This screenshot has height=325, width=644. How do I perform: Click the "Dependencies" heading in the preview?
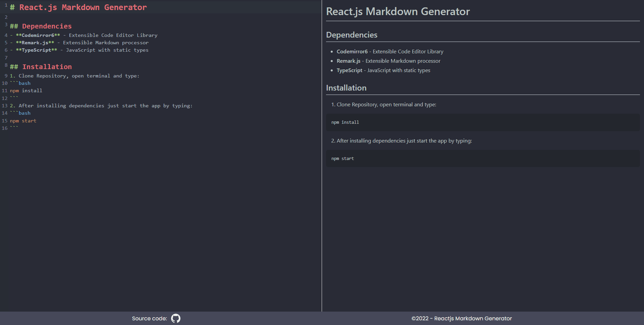tap(352, 35)
